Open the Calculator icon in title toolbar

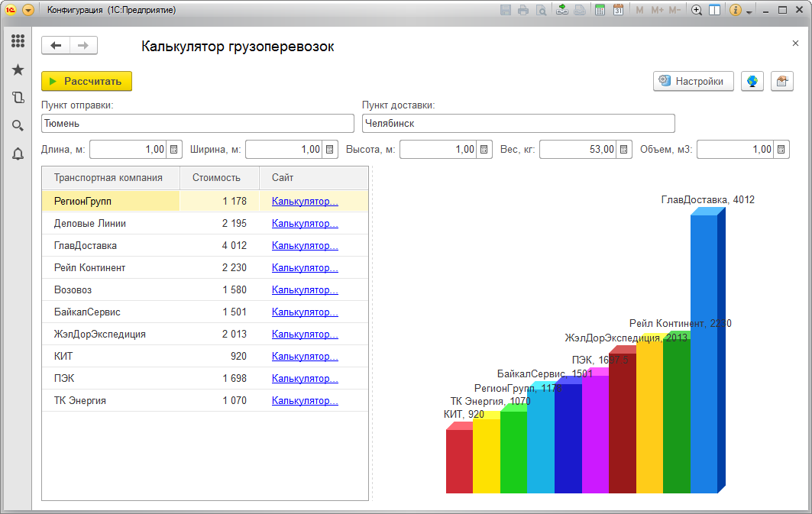[x=600, y=10]
